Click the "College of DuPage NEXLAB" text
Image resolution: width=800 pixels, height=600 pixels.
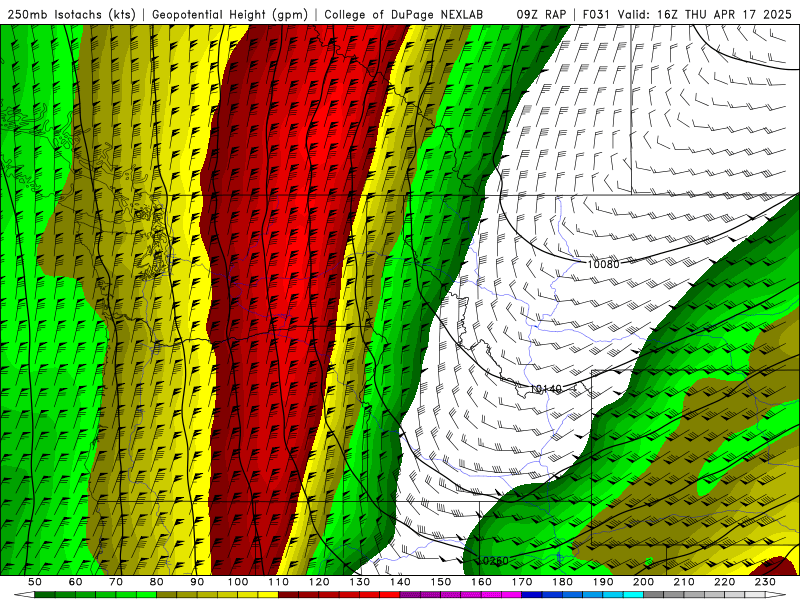point(404,15)
